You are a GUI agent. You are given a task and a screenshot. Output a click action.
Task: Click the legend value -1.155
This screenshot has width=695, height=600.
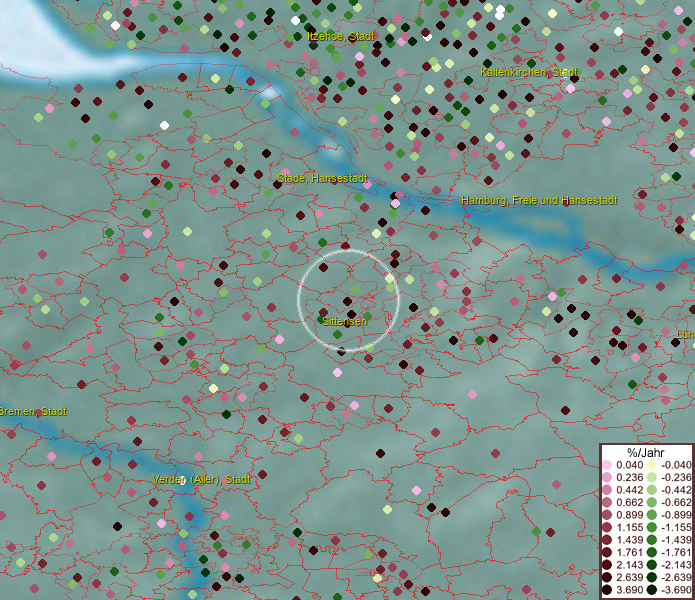tap(676, 527)
